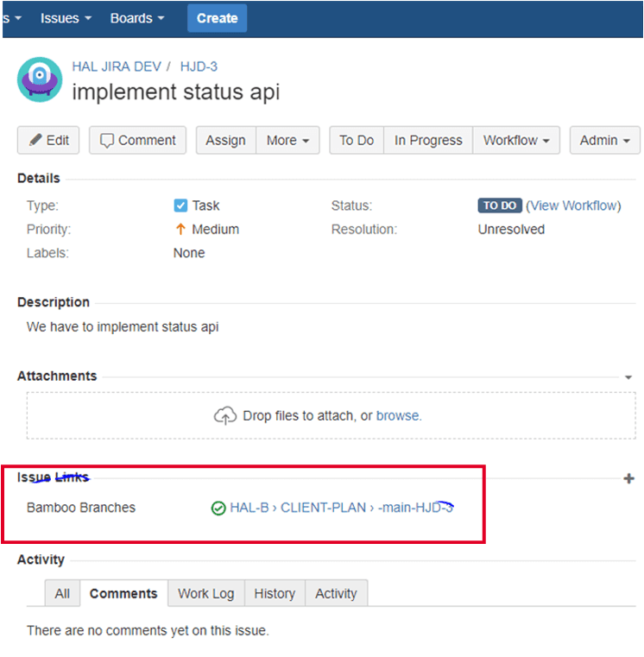Click the Drop files to attach area

(331, 415)
